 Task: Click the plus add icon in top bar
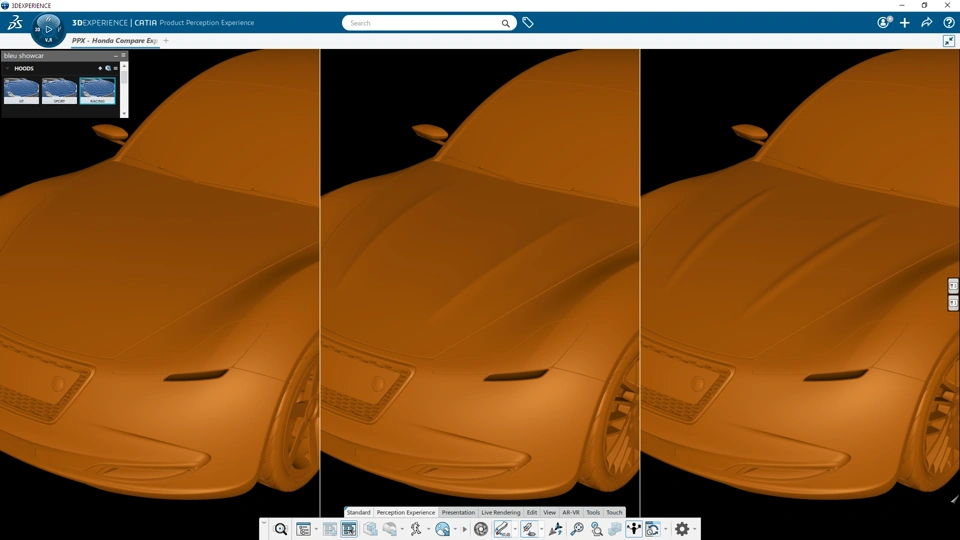coord(905,23)
